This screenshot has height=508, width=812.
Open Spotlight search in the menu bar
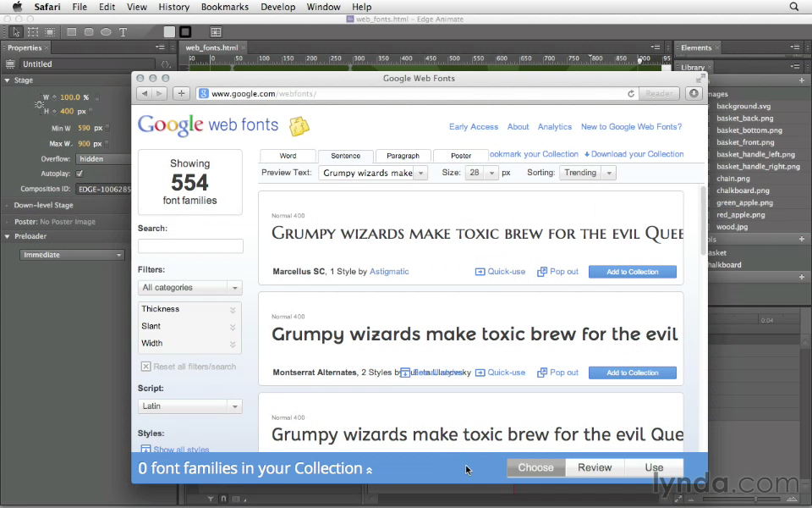(x=794, y=7)
